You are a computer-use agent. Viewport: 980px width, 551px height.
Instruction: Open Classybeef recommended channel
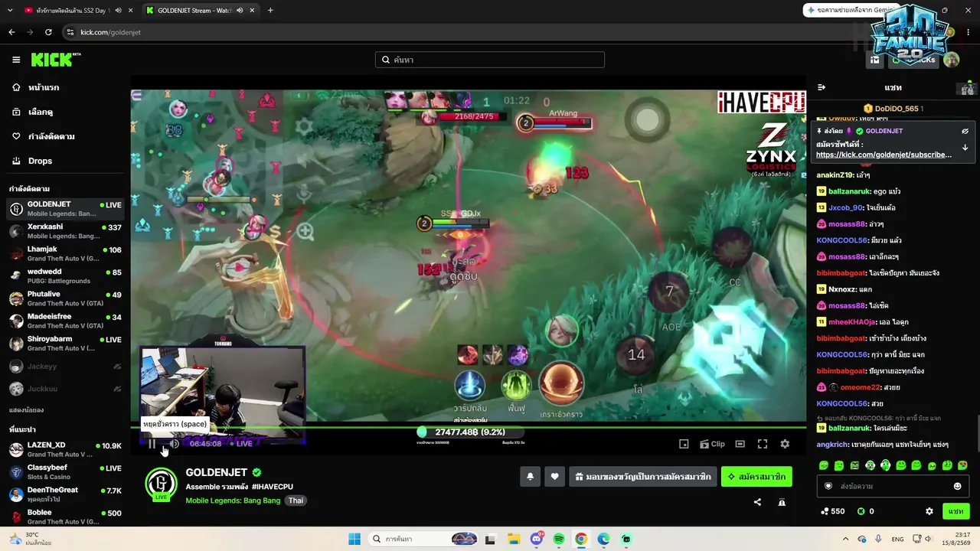point(65,471)
